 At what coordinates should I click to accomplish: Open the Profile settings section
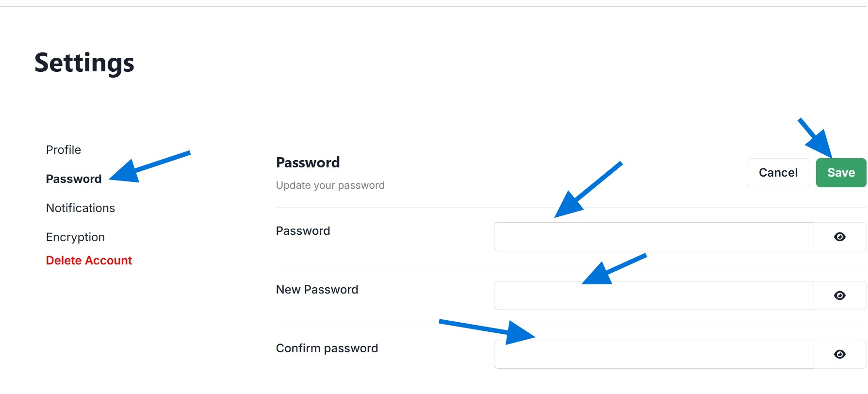[x=64, y=150]
